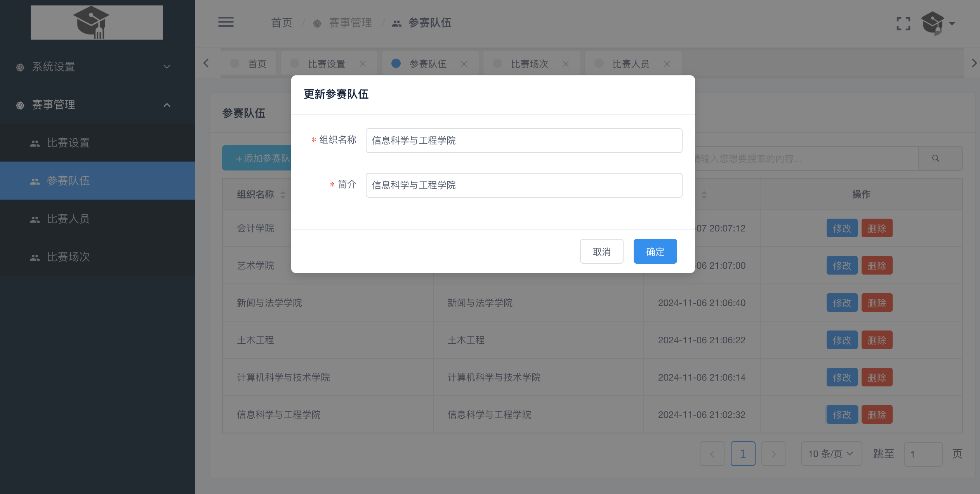980x494 pixels.
Task: Go to next page arrow
Action: pos(773,454)
